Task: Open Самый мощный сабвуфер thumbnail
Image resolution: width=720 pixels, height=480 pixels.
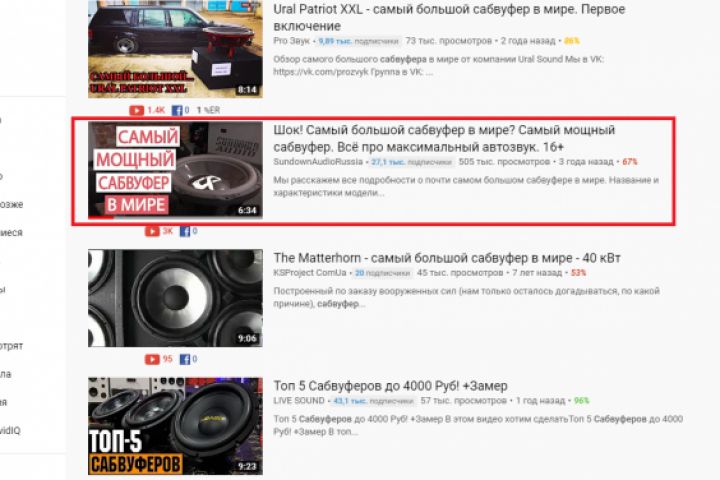Action: tap(175, 169)
